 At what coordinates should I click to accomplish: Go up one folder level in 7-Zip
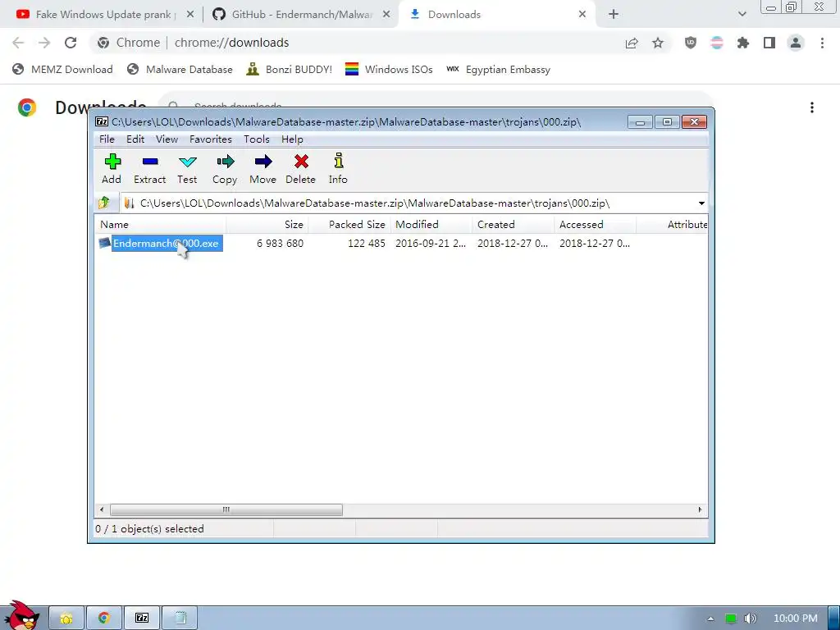pyautogui.click(x=104, y=203)
